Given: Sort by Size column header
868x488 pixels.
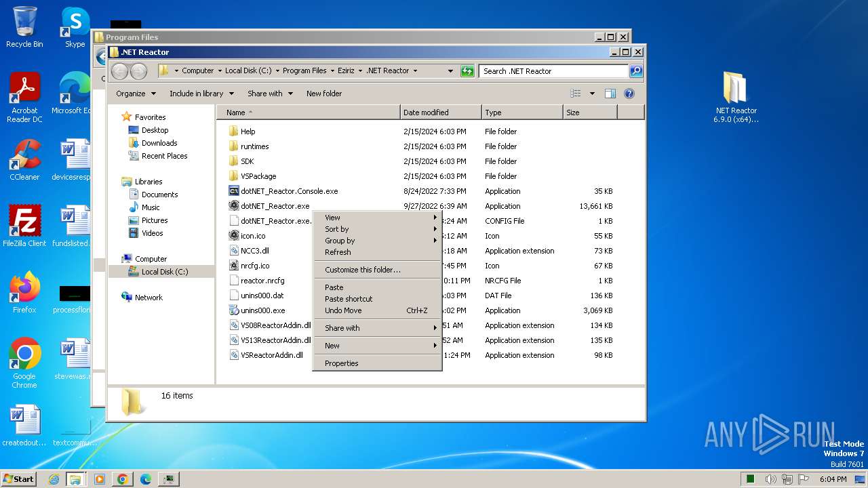Looking at the screenshot, I should (591, 113).
